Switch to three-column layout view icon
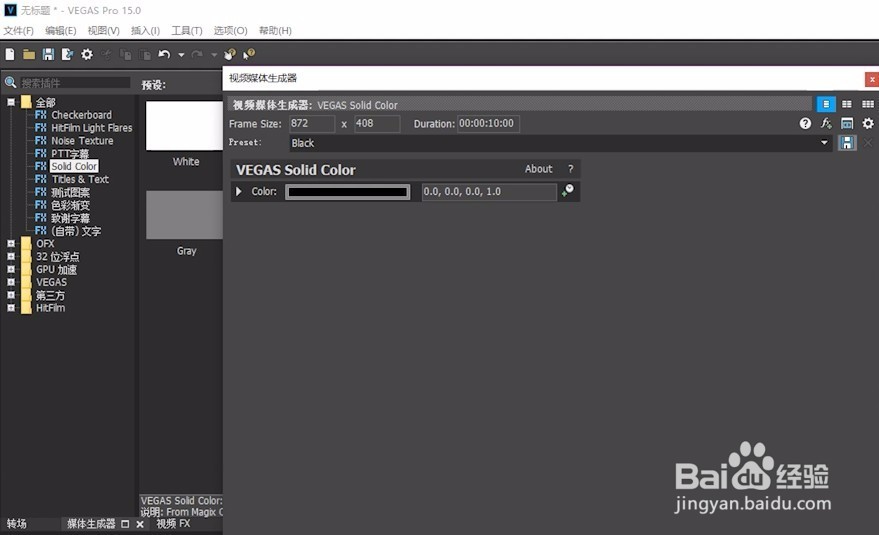Viewport: 879px width, 535px height. (x=868, y=104)
